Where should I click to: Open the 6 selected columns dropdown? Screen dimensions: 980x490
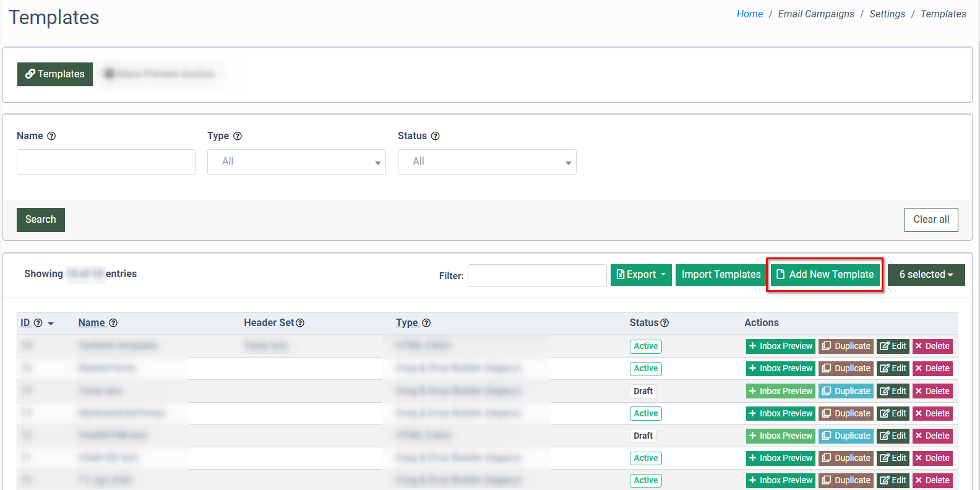pos(926,275)
